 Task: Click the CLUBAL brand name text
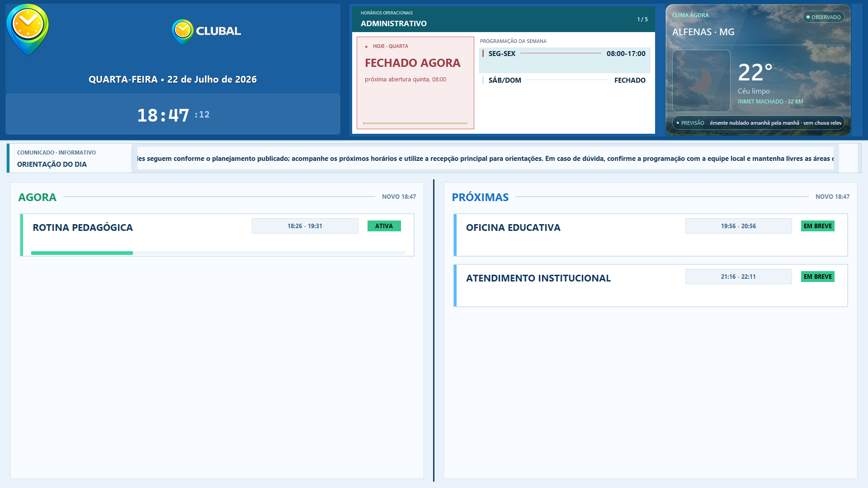tap(218, 31)
